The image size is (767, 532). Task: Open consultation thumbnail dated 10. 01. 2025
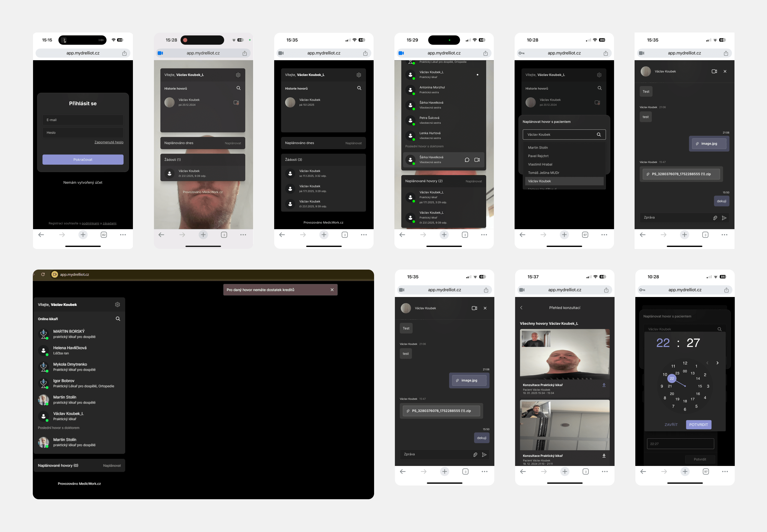click(x=565, y=354)
